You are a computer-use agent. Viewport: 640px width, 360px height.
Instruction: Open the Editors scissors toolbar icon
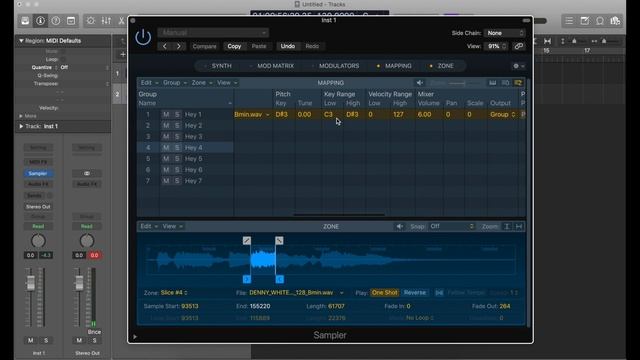[121, 21]
